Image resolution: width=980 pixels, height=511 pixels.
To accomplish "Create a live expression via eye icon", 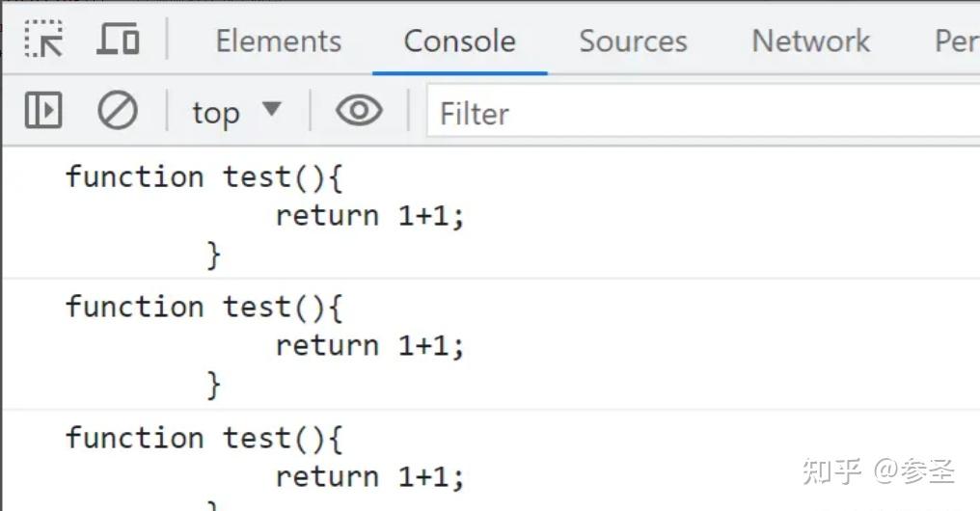I will point(359,111).
